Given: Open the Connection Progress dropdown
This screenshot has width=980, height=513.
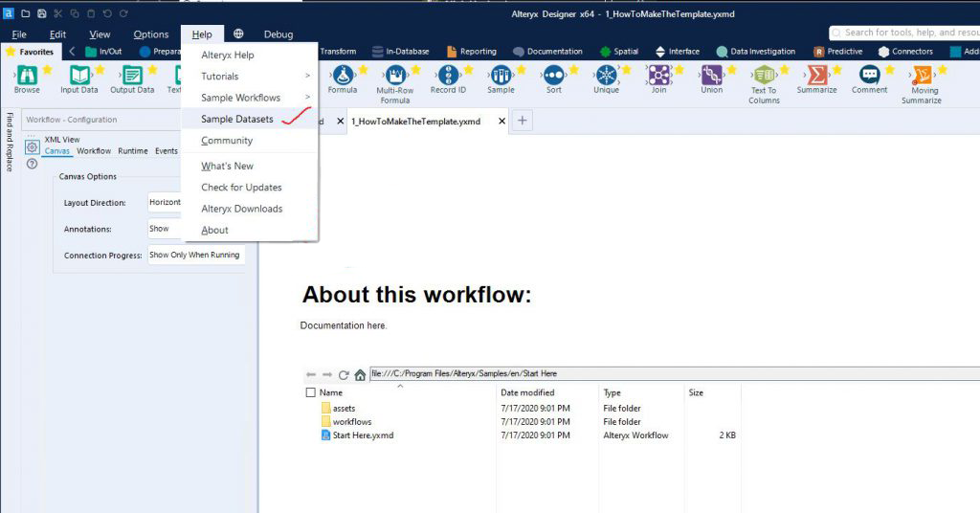Looking at the screenshot, I should point(195,255).
